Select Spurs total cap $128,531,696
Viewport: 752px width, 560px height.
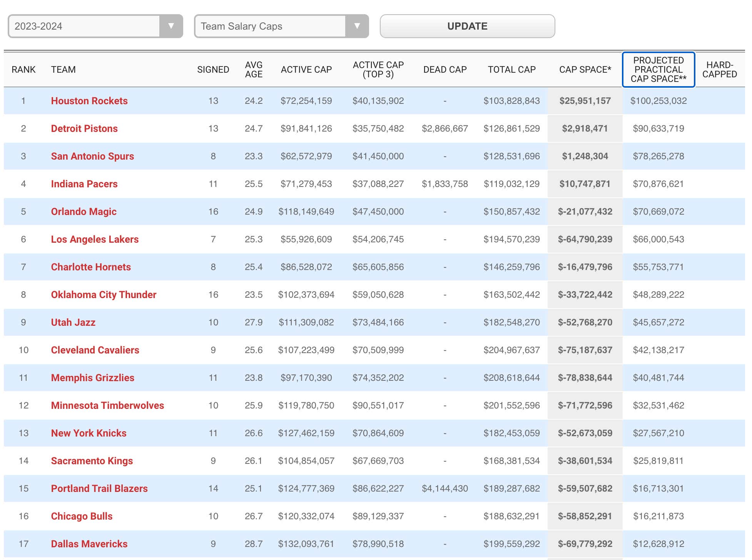coord(512,156)
